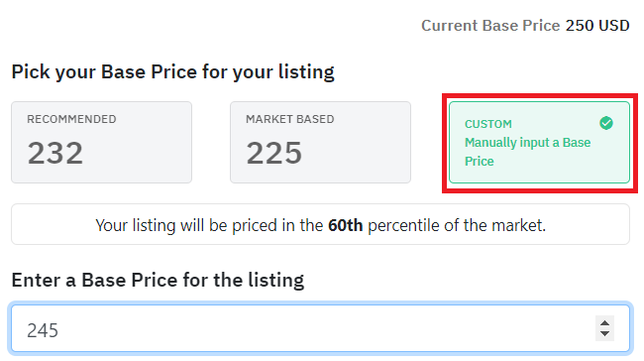Focus the base price input showing 245
This screenshot has height=361, width=644.
(x=320, y=328)
